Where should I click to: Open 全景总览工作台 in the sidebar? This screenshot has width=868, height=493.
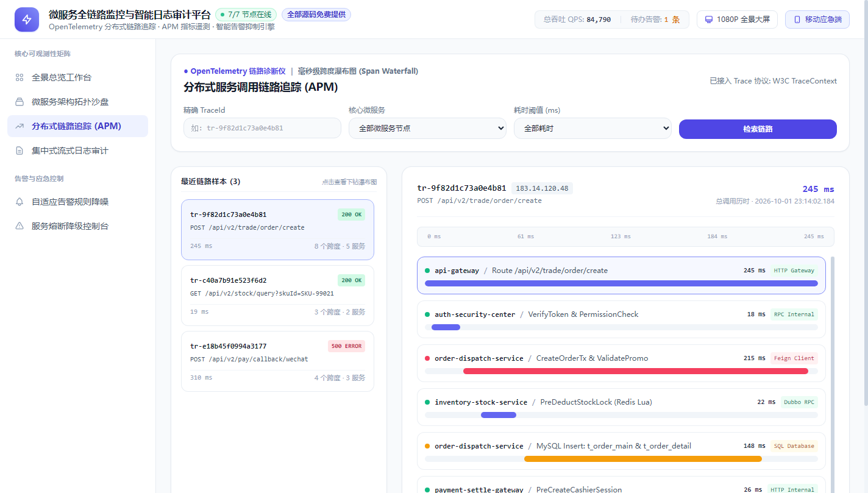(77, 77)
